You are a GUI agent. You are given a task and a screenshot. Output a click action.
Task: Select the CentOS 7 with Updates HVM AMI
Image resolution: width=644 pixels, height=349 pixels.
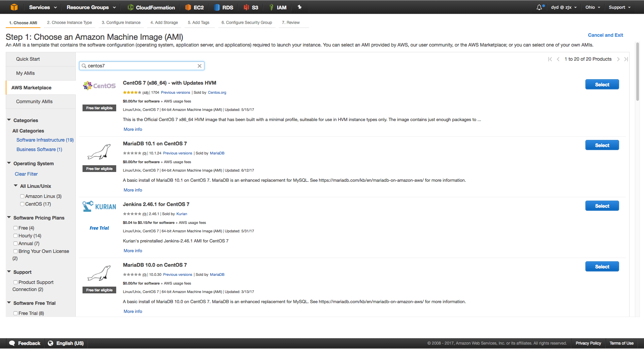(x=602, y=84)
